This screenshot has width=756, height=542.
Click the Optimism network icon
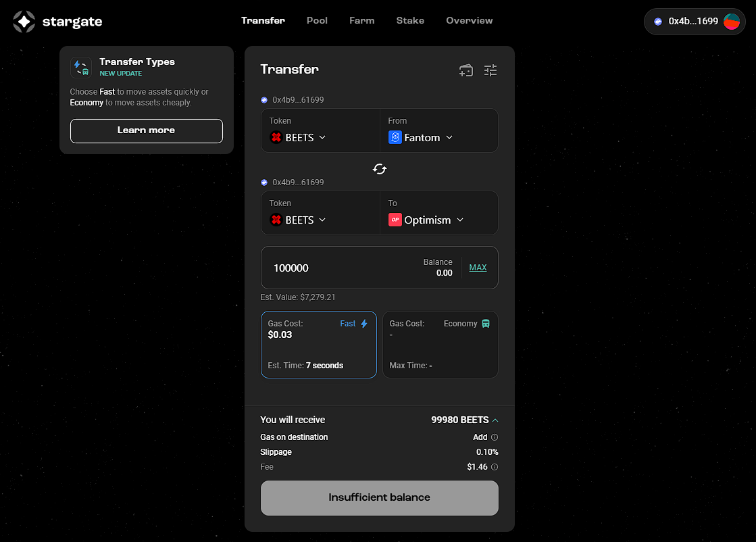click(x=395, y=220)
